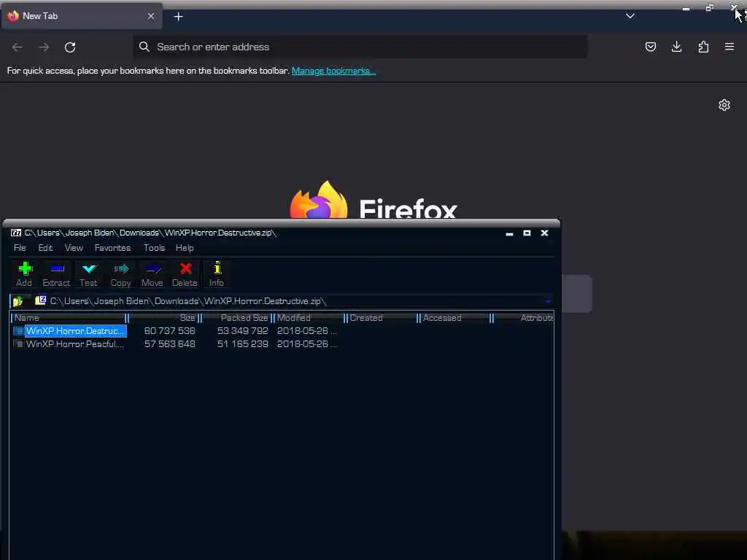Open 7-Zip View menu
Image resolution: width=747 pixels, height=560 pixels.
(x=74, y=248)
